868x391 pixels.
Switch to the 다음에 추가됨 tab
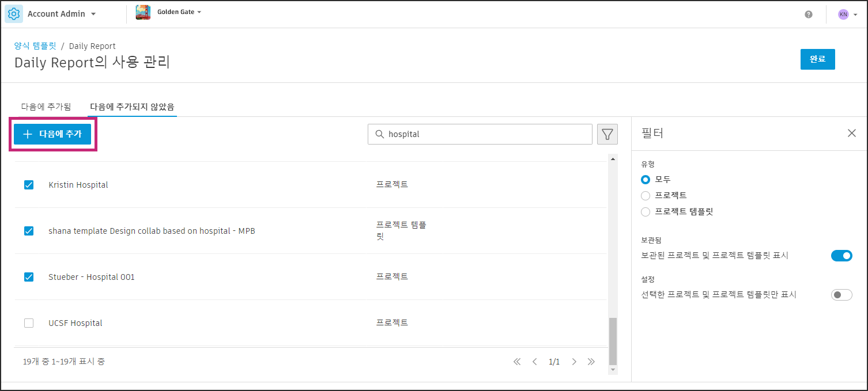pos(46,106)
